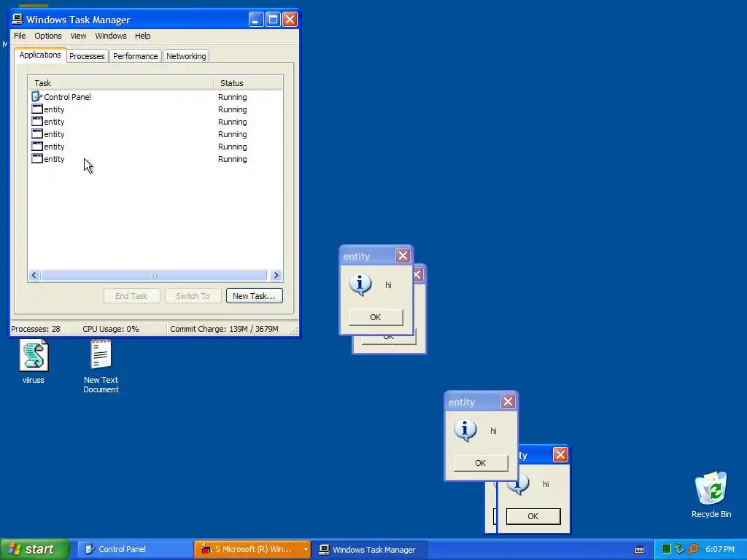
Task: Click the Status column header
Action: (248, 83)
